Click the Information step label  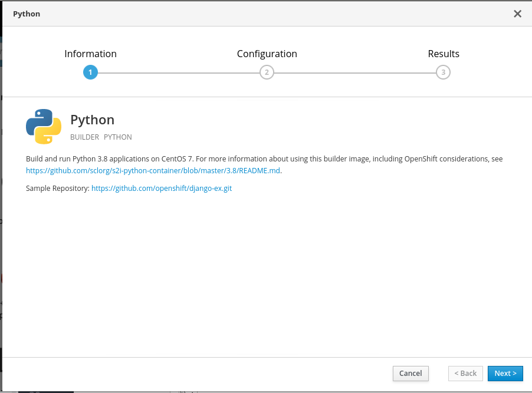pyautogui.click(x=91, y=54)
